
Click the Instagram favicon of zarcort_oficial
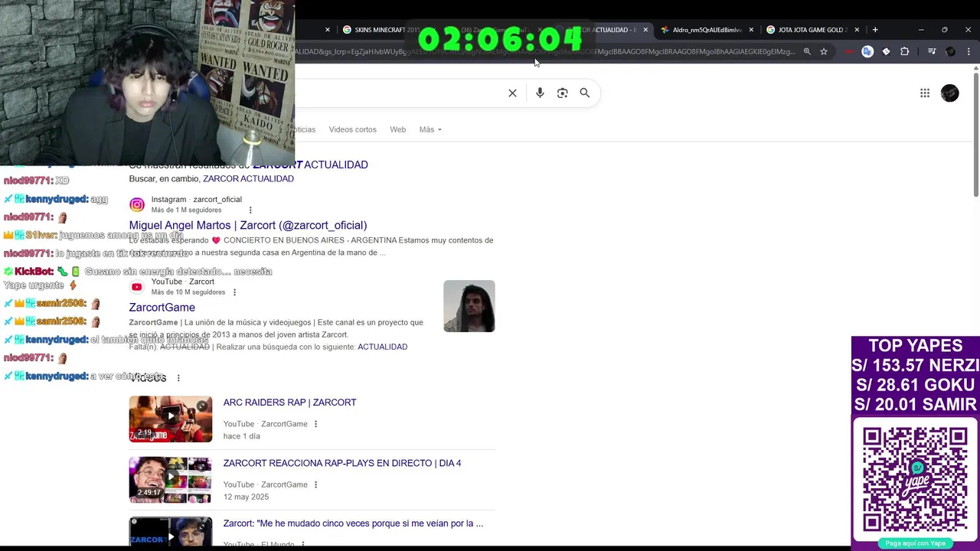coord(136,204)
